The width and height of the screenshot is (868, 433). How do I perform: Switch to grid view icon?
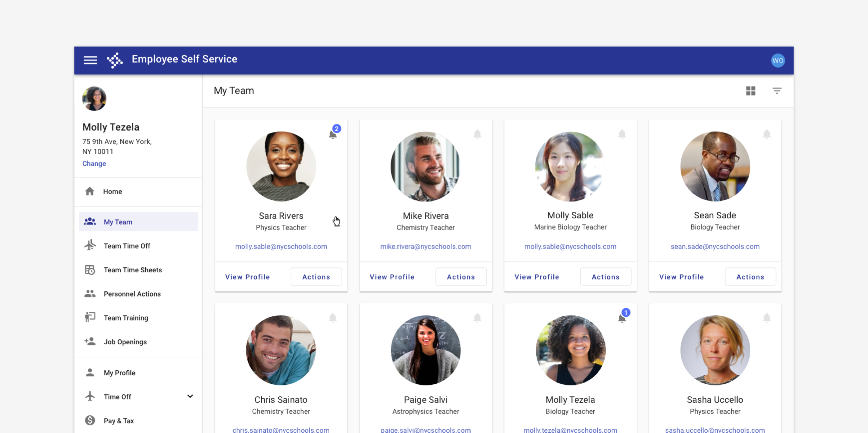click(751, 91)
